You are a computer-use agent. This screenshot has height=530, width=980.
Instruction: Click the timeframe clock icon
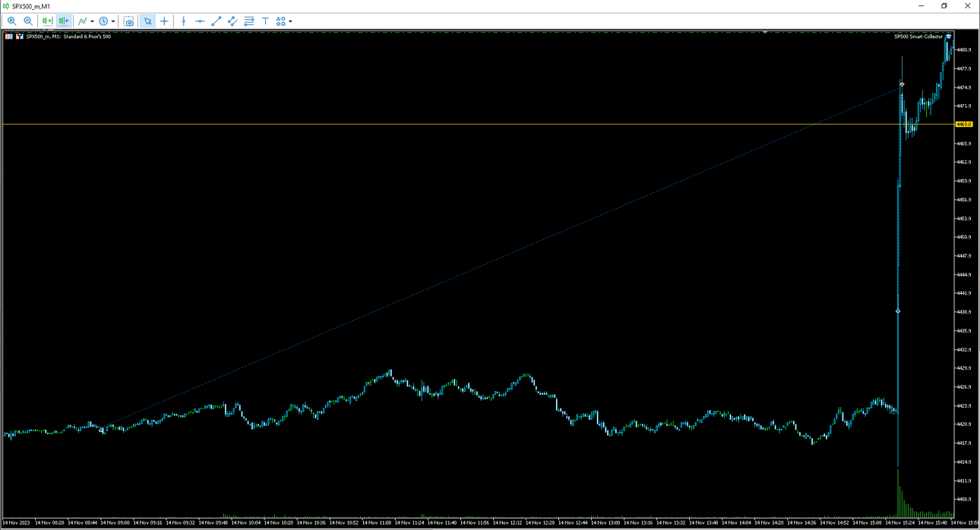[103, 21]
